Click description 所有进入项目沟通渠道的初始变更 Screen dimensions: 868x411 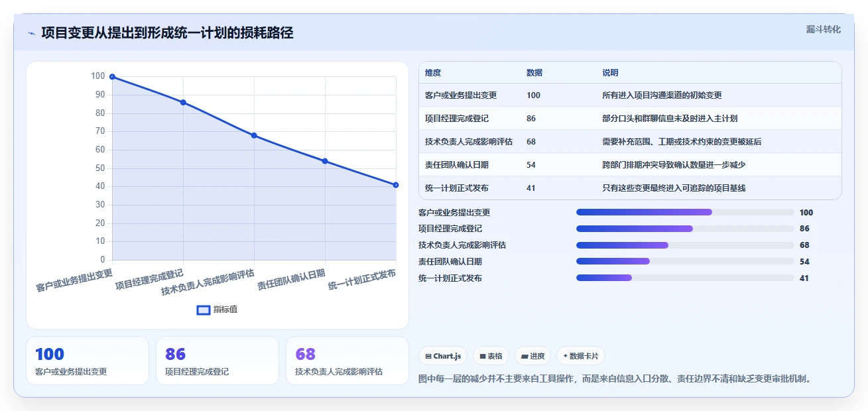[x=662, y=95]
